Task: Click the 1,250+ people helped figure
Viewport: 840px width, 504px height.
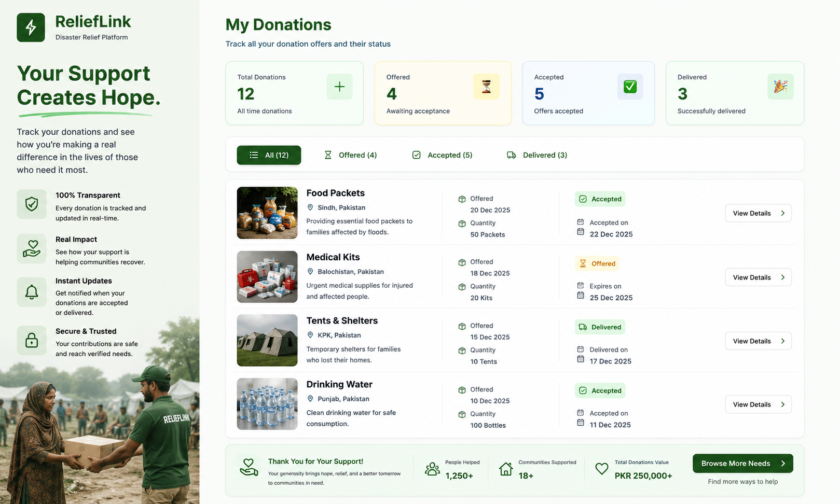Action: pos(459,476)
